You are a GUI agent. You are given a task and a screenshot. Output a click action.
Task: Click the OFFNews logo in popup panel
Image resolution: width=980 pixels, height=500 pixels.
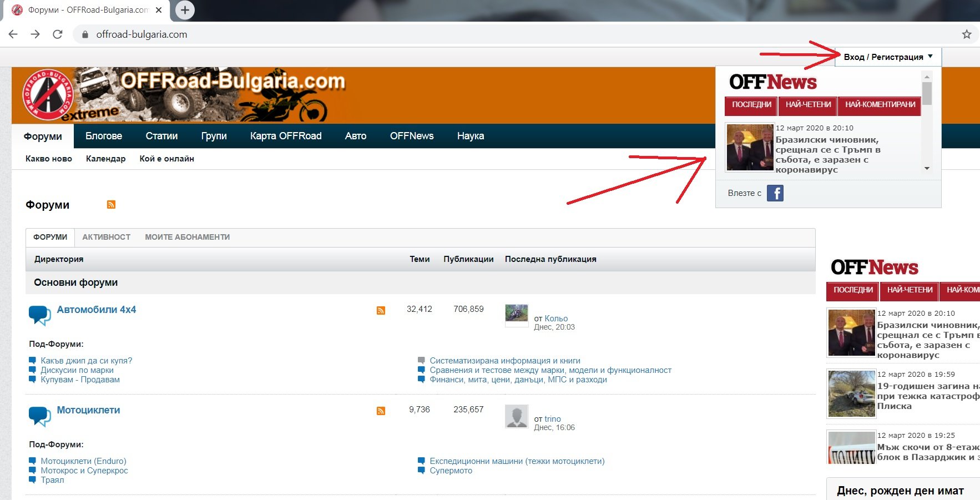point(773,82)
